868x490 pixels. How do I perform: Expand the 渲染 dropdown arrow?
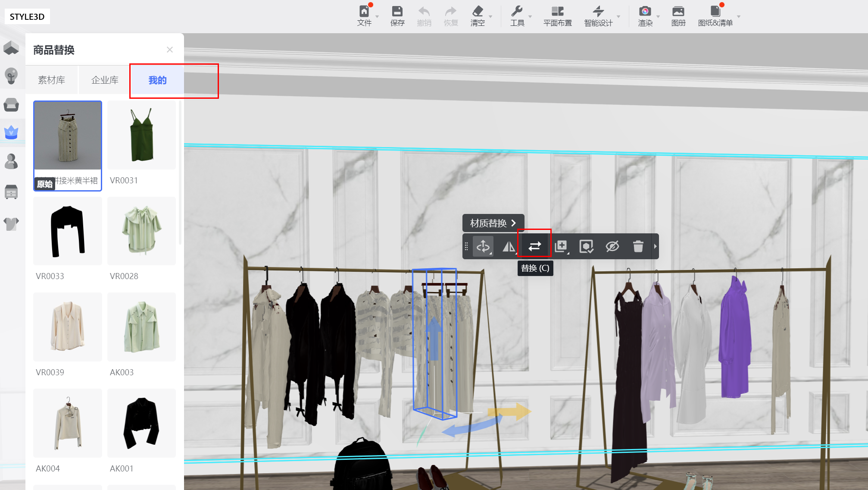coord(658,17)
